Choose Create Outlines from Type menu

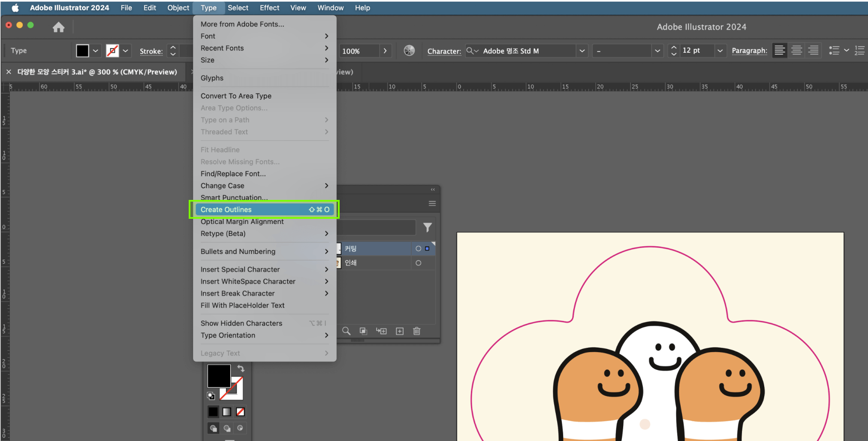(265, 209)
